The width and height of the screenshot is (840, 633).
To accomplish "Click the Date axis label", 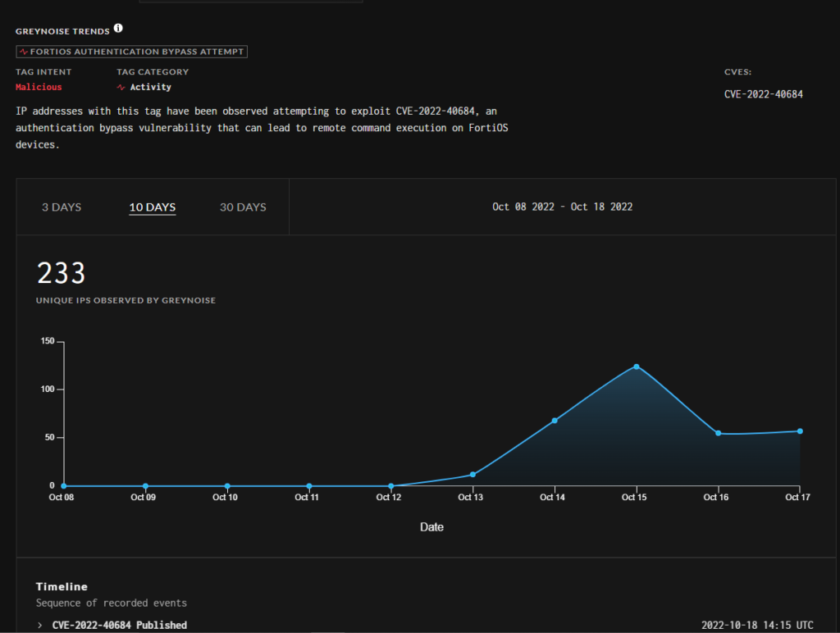I will [431, 527].
